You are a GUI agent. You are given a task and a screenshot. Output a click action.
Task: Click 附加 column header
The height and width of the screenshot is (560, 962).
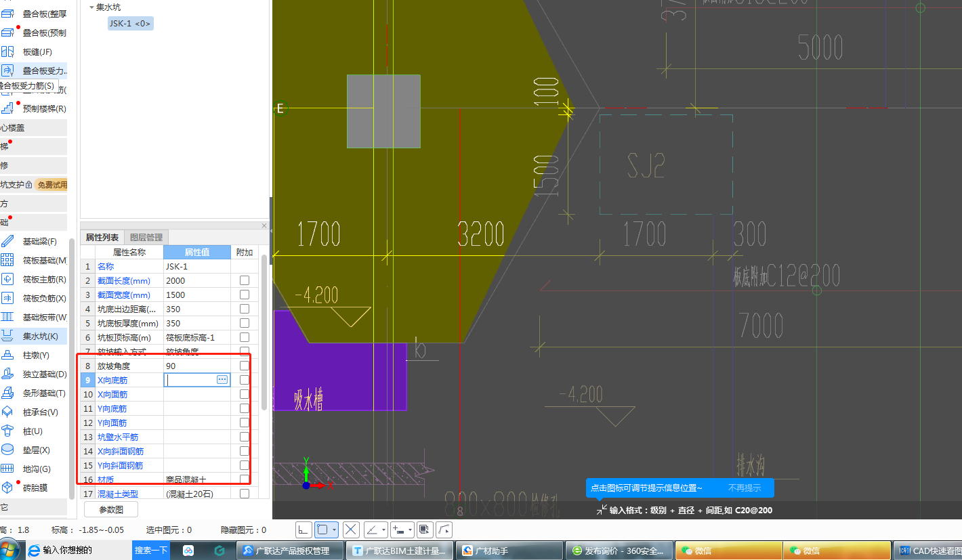click(x=245, y=252)
